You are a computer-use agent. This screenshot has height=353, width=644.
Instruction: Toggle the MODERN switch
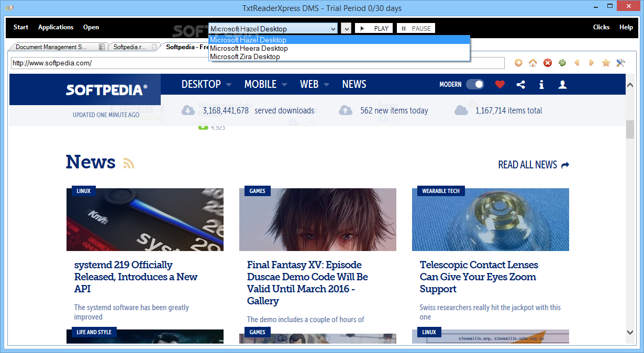[475, 84]
